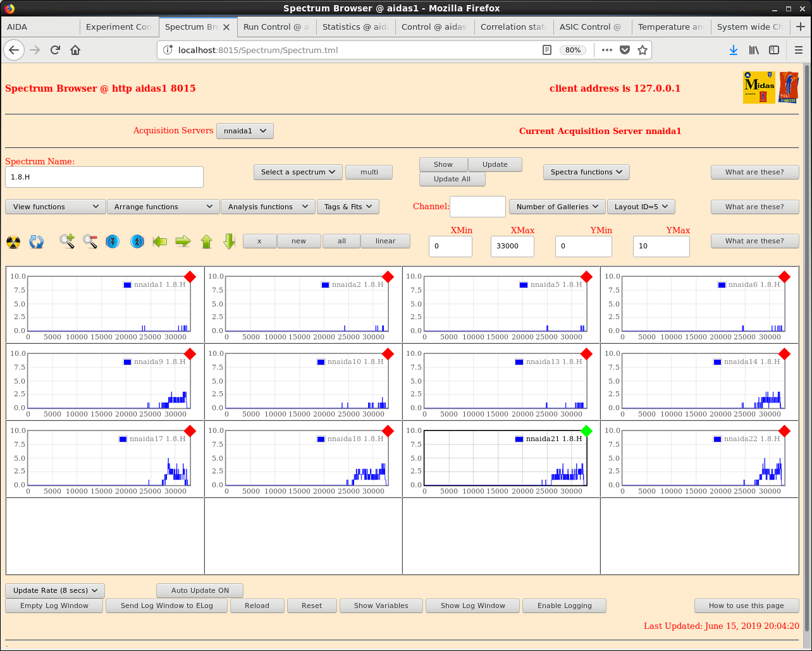Image resolution: width=812 pixels, height=651 pixels.
Task: Toggle the green diamond on nnaida21 spectrum
Action: (586, 431)
